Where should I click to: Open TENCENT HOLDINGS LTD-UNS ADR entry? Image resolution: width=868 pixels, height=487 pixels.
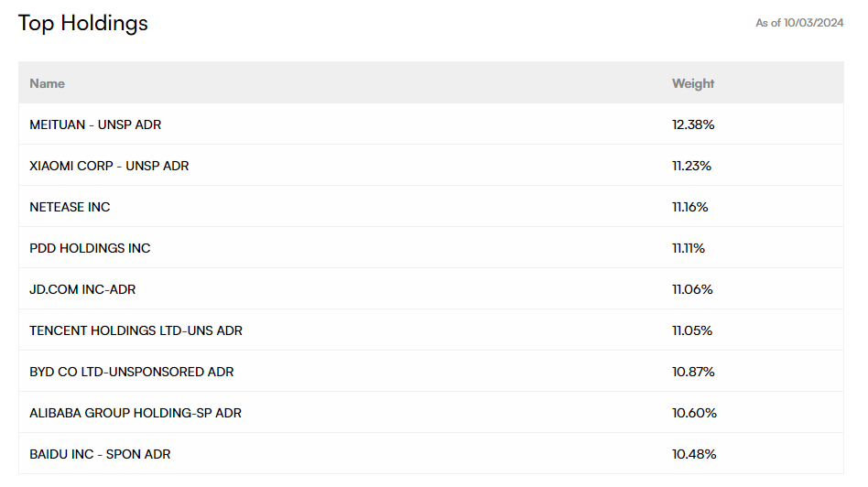136,330
